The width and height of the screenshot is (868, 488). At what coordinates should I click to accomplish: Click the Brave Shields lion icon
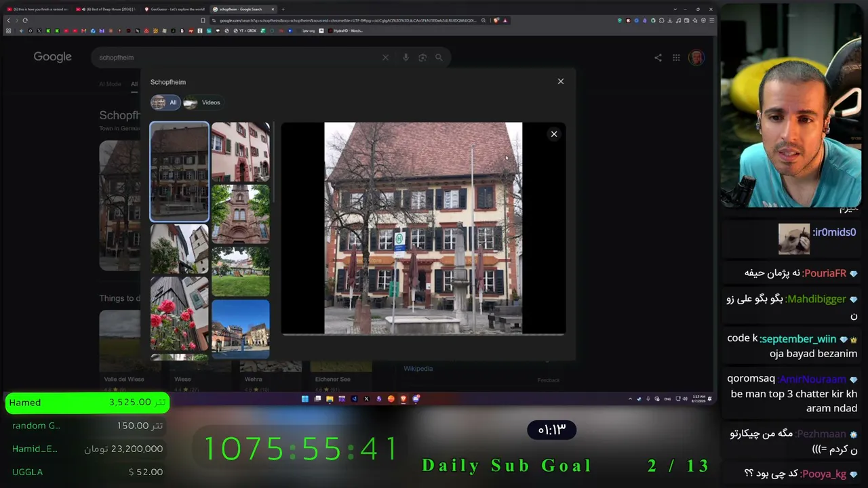(496, 20)
